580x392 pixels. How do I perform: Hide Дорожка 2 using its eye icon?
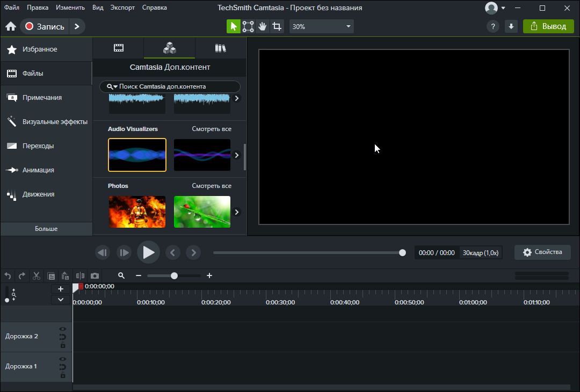62,329
